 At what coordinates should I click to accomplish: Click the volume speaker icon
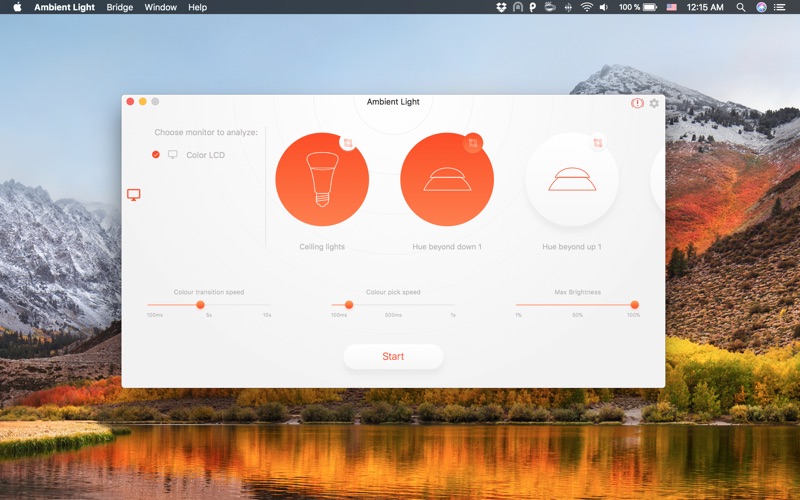[x=604, y=7]
